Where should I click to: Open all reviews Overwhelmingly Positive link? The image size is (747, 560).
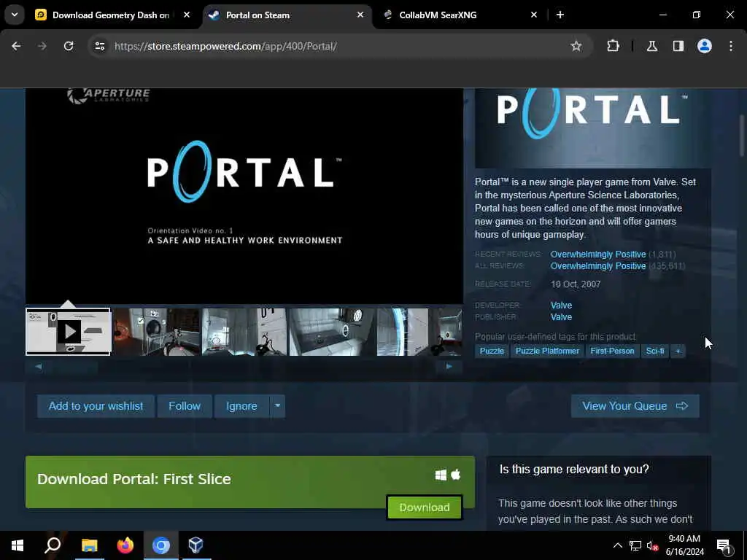tap(598, 265)
